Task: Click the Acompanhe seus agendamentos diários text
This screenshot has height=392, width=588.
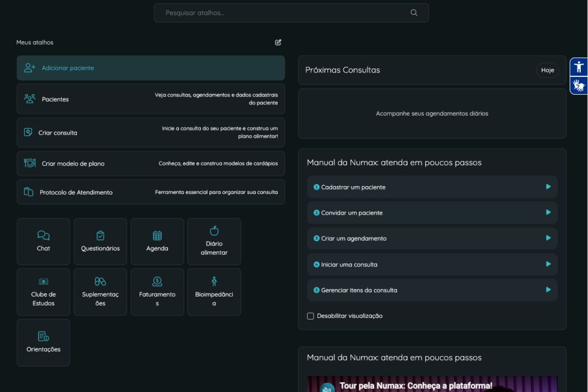Action: [432, 114]
